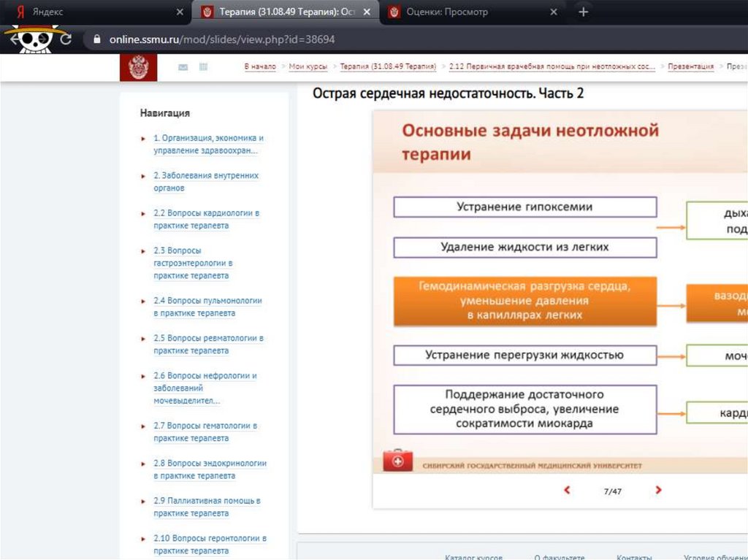
Task: Open breadcrumb 2.12 Первичная врачебная помощь
Action: [x=552, y=66]
